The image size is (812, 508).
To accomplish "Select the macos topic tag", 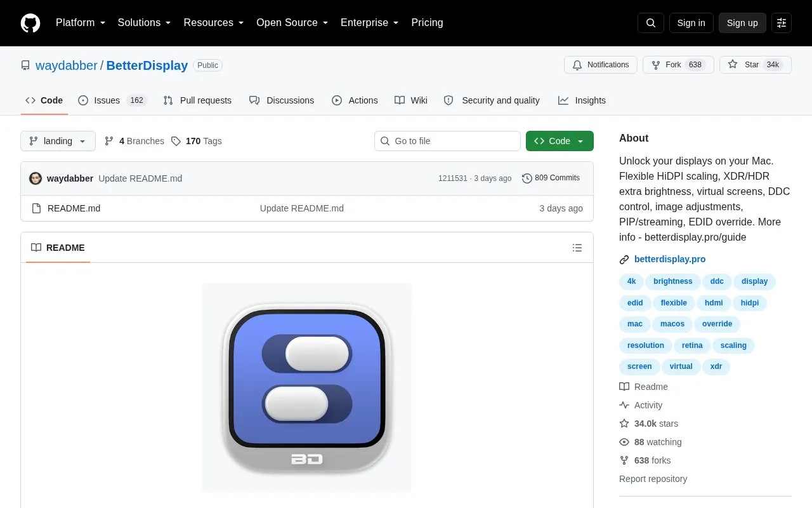I will tap(672, 324).
